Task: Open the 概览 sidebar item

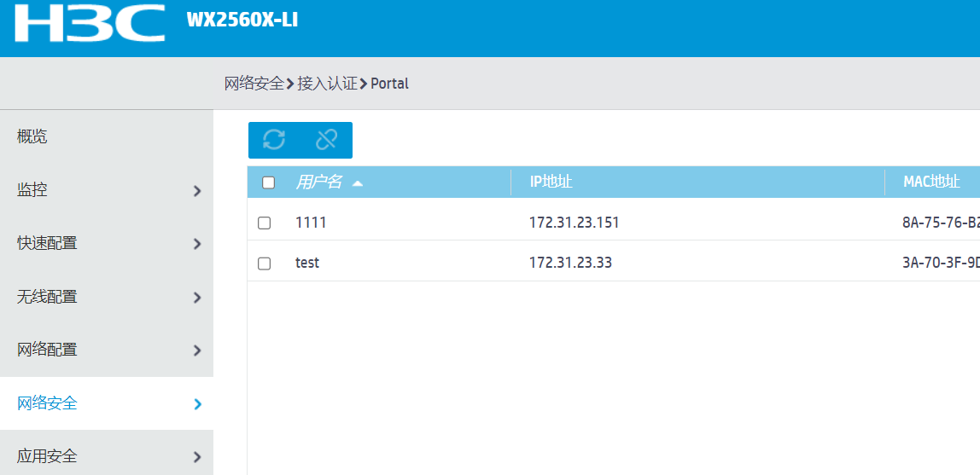Action: [32, 136]
